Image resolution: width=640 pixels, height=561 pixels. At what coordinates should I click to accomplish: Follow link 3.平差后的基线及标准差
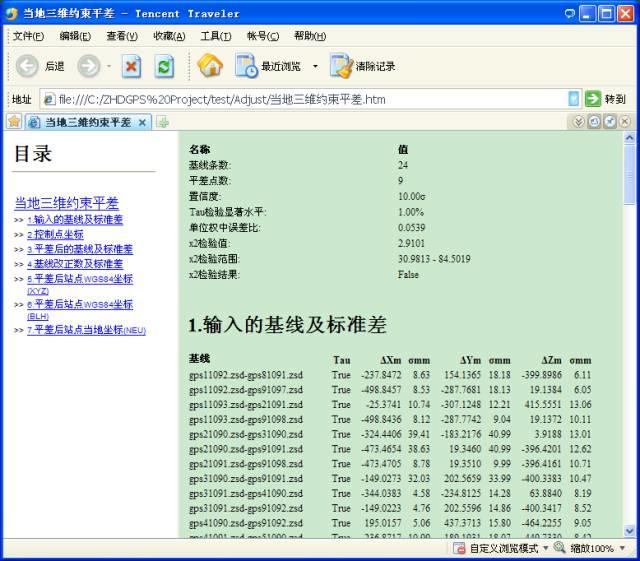pos(80,249)
